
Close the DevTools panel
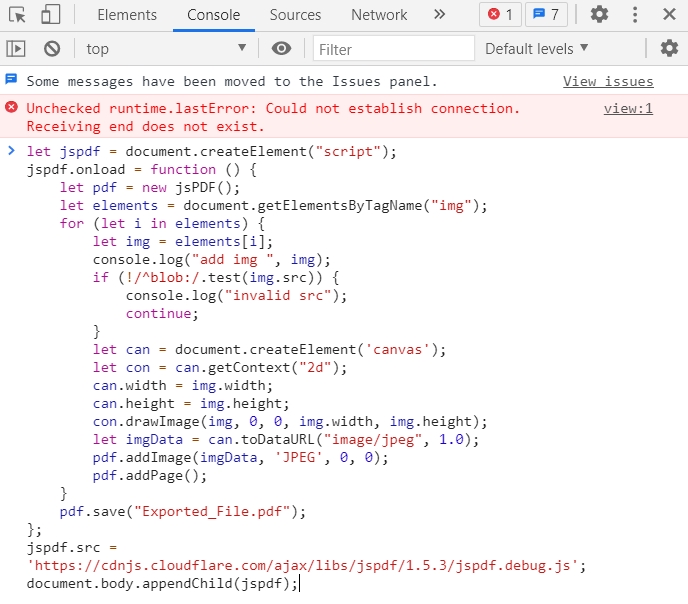click(x=669, y=14)
